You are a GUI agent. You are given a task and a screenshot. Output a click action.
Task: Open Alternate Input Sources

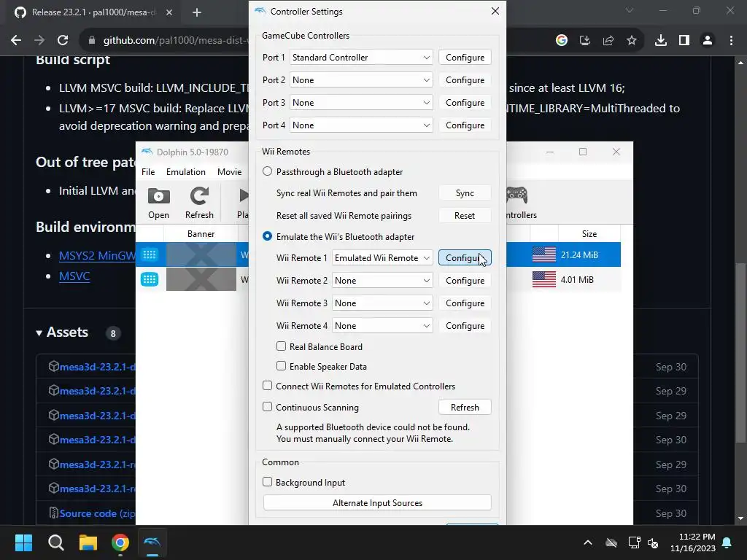tap(377, 503)
